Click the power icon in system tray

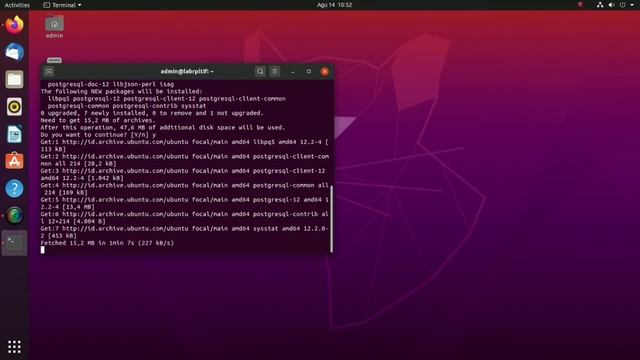click(x=622, y=5)
